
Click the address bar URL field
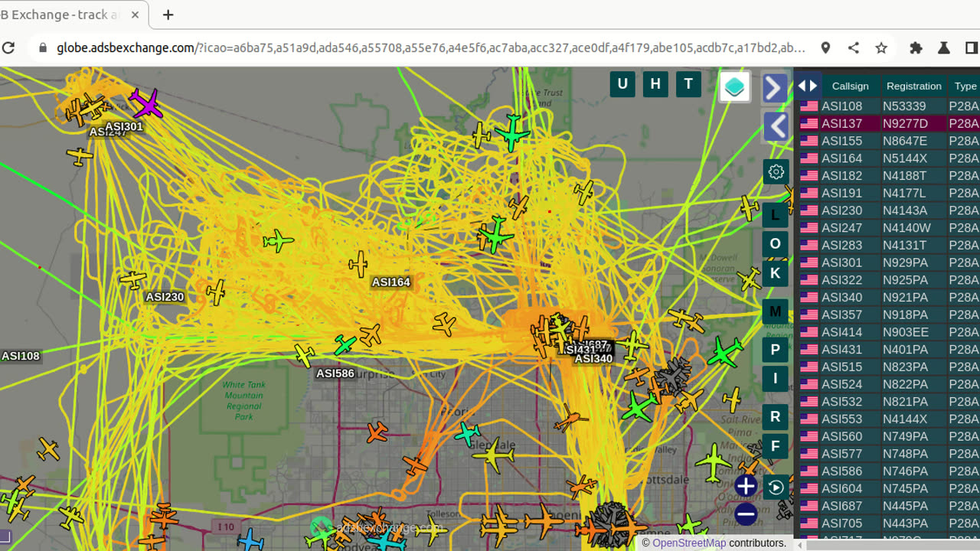click(430, 47)
